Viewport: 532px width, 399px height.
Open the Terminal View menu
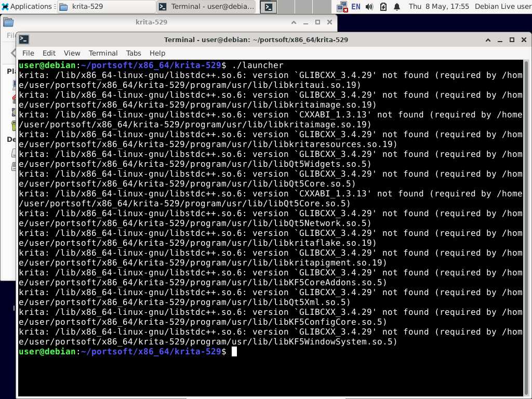tap(72, 54)
